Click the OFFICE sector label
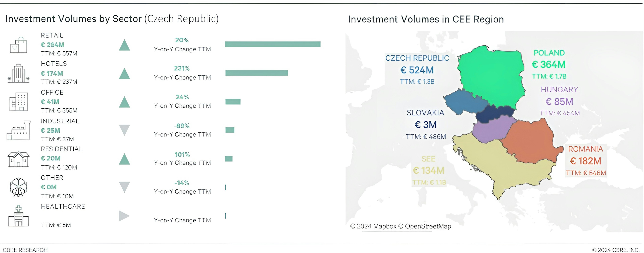This screenshot has width=644, height=253. click(x=52, y=92)
